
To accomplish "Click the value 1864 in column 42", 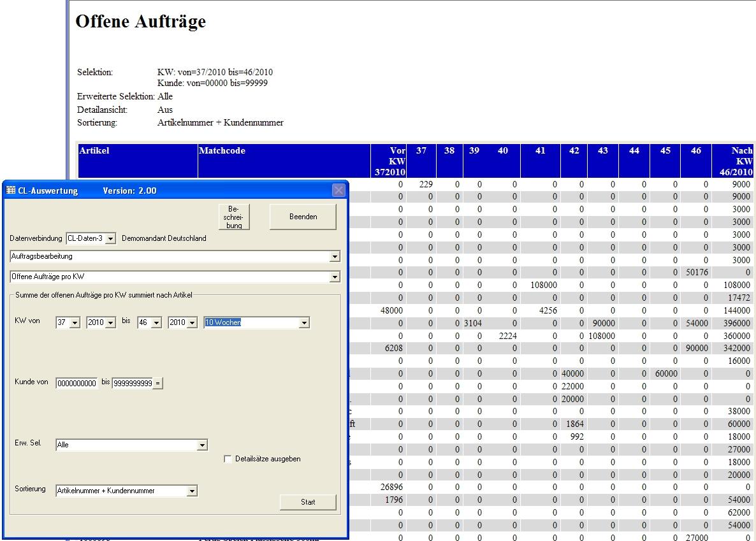I will [575, 424].
